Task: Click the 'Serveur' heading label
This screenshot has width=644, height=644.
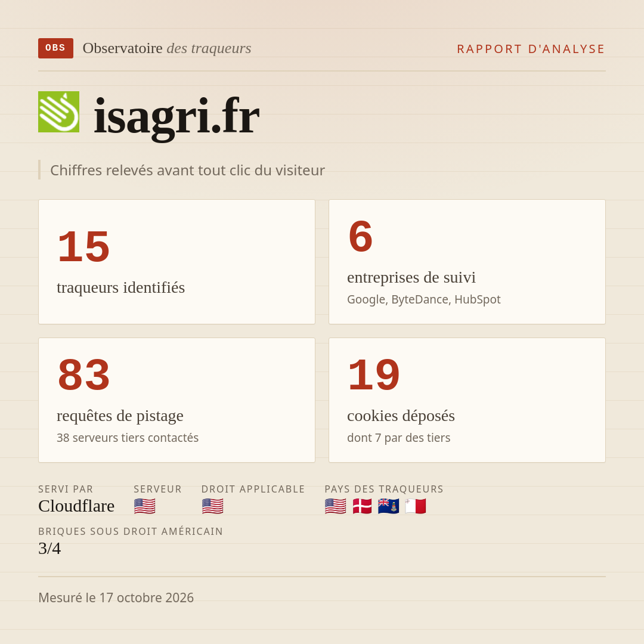Action: coord(157,489)
